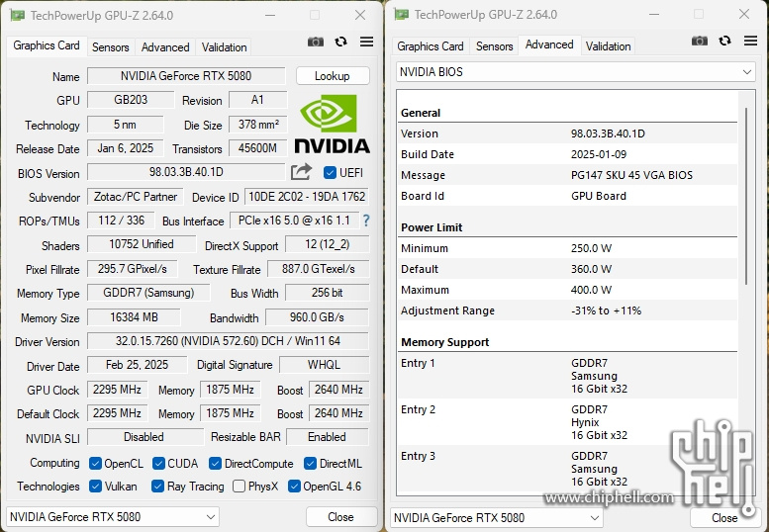Minimize the right GPU-Z window
Screen dimensions: 769x532
pos(654,14)
